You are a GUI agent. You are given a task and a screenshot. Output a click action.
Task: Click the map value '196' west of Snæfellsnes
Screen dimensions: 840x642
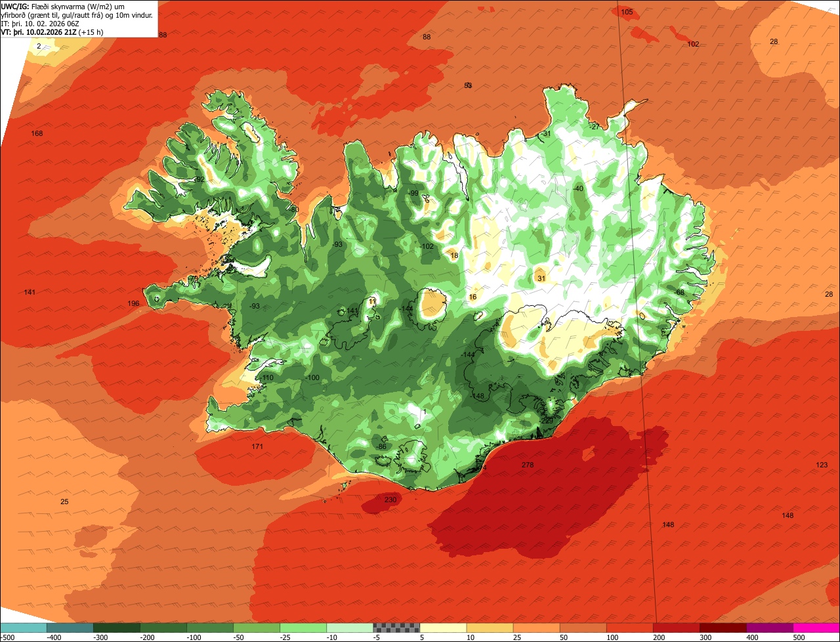pos(134,303)
